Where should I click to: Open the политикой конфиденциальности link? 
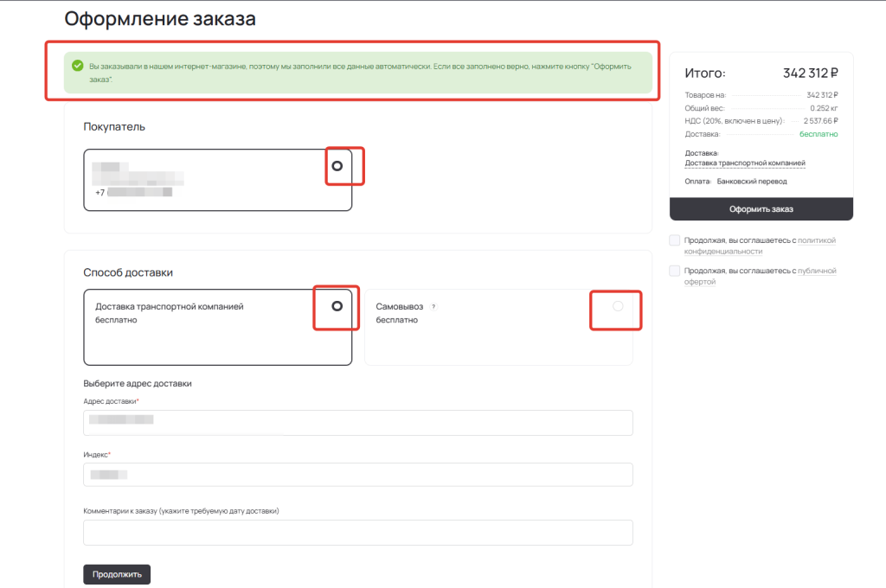tap(760, 246)
